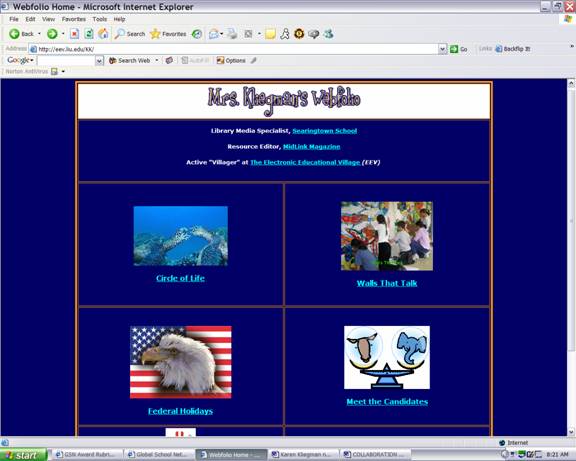Expand the address bar dropdown arrow

[442, 49]
